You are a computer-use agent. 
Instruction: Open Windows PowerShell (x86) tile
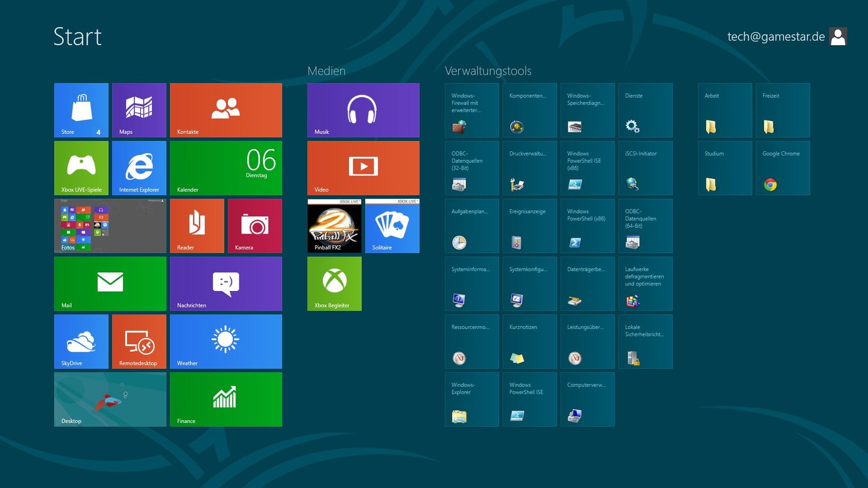[x=588, y=226]
